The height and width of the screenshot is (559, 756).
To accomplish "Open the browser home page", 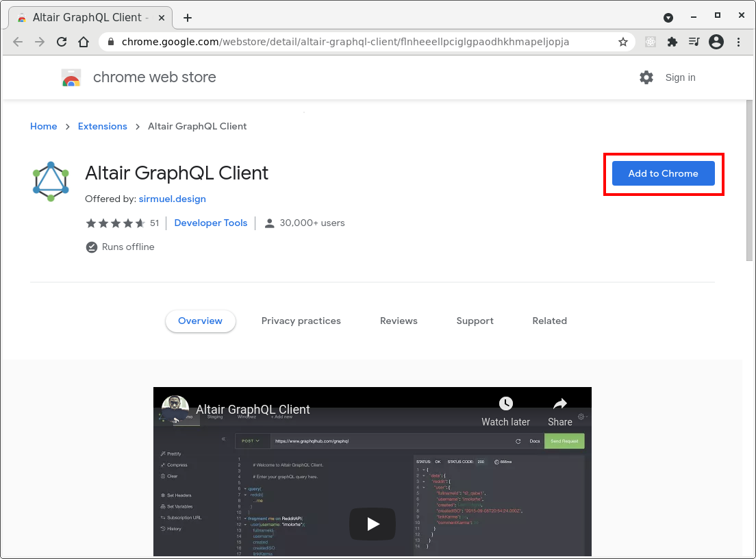I will [x=84, y=42].
